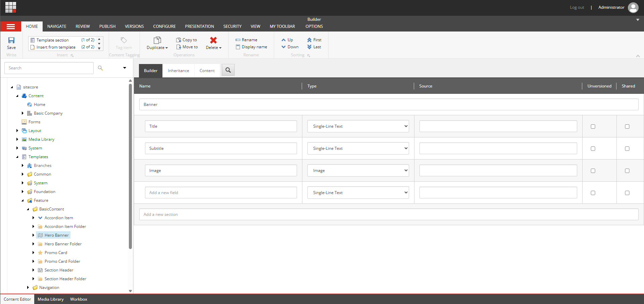
Task: Click the Add a new field input
Action: click(221, 193)
